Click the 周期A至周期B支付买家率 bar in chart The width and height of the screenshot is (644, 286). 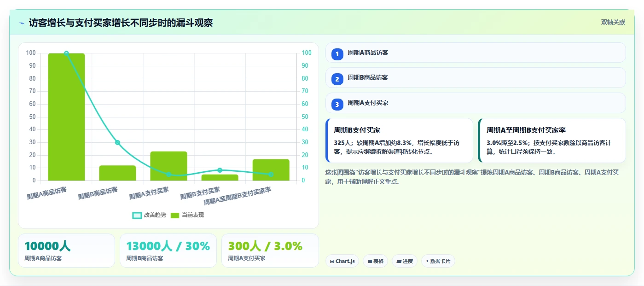(271, 170)
